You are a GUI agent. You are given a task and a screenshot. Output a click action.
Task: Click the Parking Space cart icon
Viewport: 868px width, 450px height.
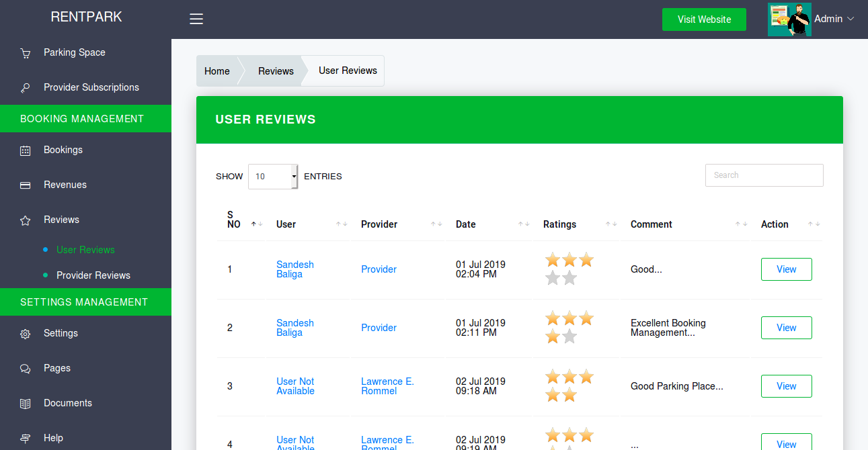point(26,53)
